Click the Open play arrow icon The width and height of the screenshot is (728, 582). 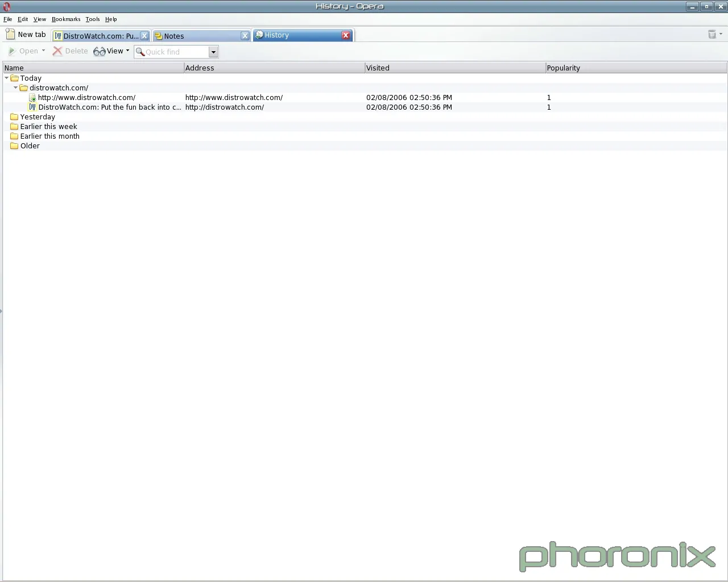[12, 51]
